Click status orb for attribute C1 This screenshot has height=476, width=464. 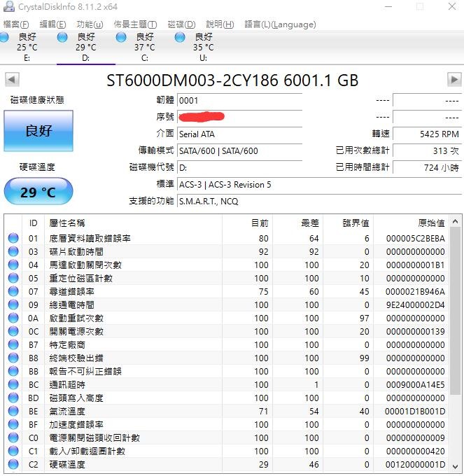click(x=13, y=451)
